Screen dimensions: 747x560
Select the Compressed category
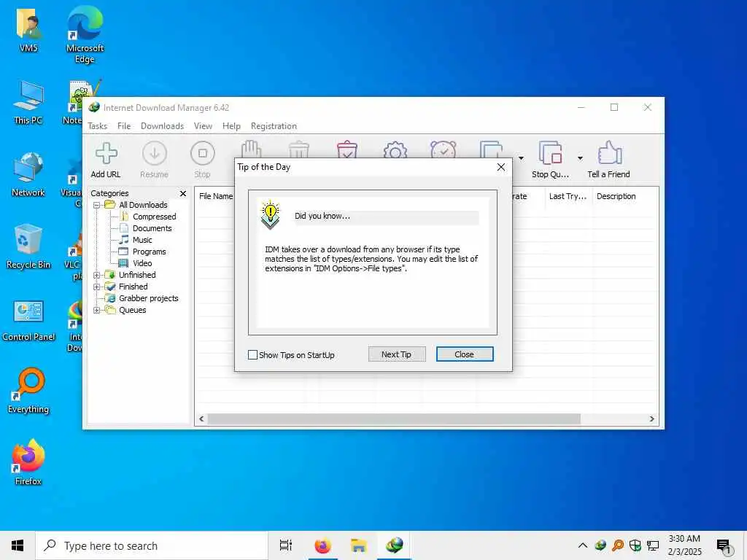[x=155, y=217]
